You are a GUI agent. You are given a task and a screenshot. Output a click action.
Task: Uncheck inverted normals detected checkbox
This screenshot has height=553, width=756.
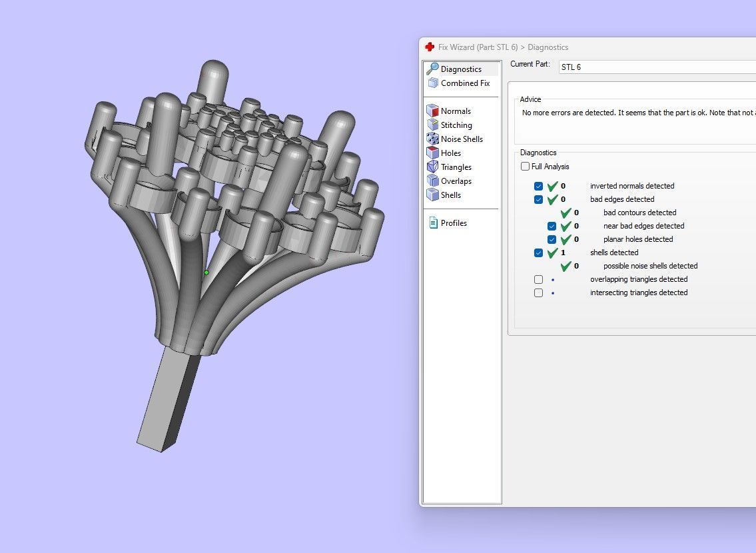click(x=539, y=186)
